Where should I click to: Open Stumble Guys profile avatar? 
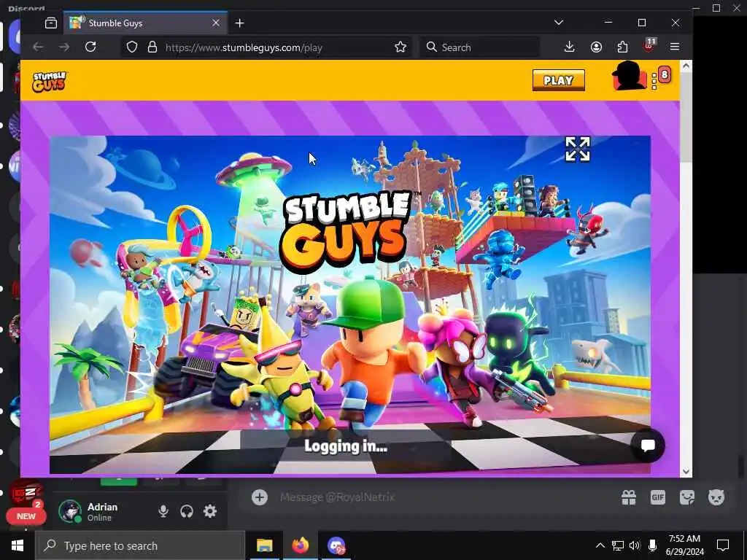(628, 76)
